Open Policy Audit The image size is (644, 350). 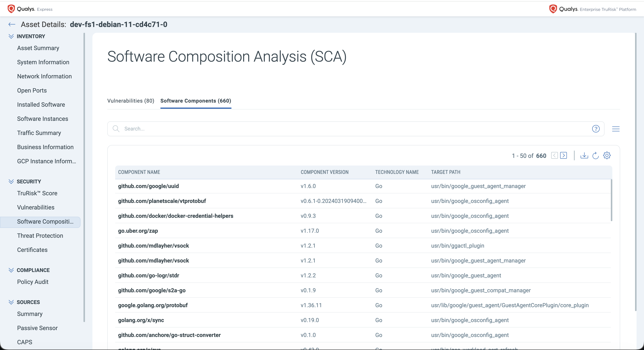point(33,282)
